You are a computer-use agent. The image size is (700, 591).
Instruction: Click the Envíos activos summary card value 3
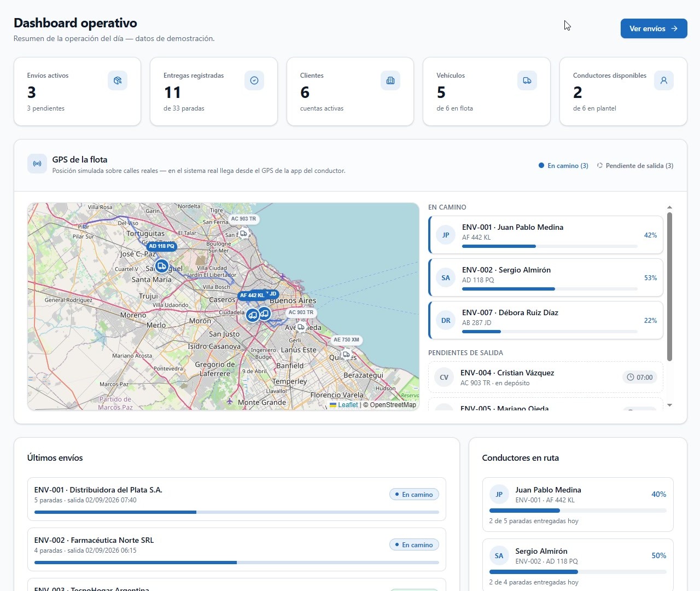click(x=32, y=92)
